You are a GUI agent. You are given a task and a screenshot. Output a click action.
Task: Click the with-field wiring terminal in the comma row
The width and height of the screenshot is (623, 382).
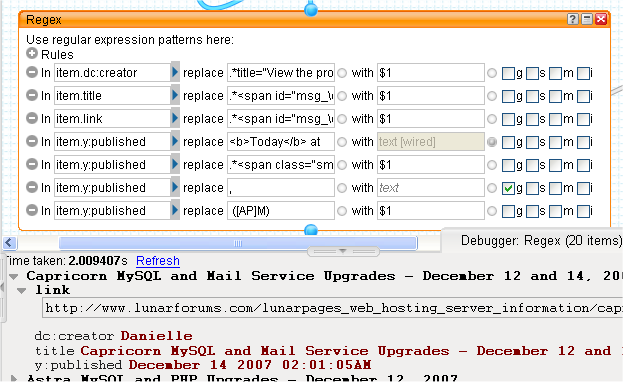[x=492, y=188]
